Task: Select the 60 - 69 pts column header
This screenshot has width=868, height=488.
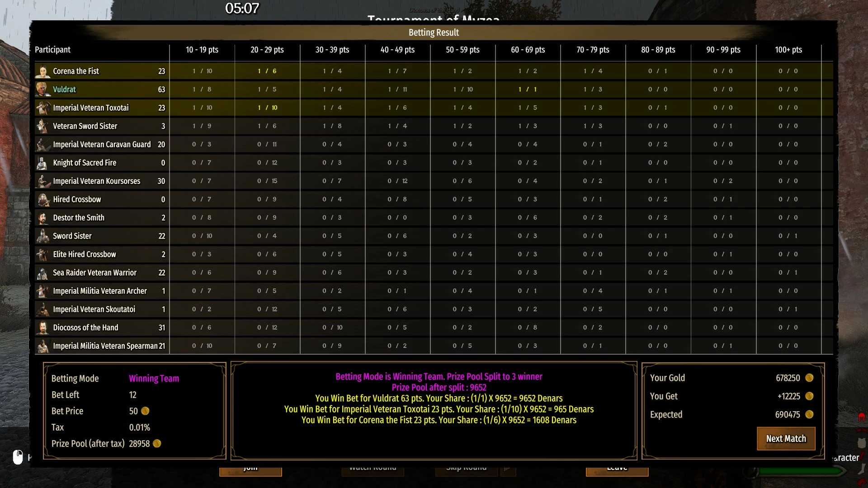Action: tap(528, 50)
